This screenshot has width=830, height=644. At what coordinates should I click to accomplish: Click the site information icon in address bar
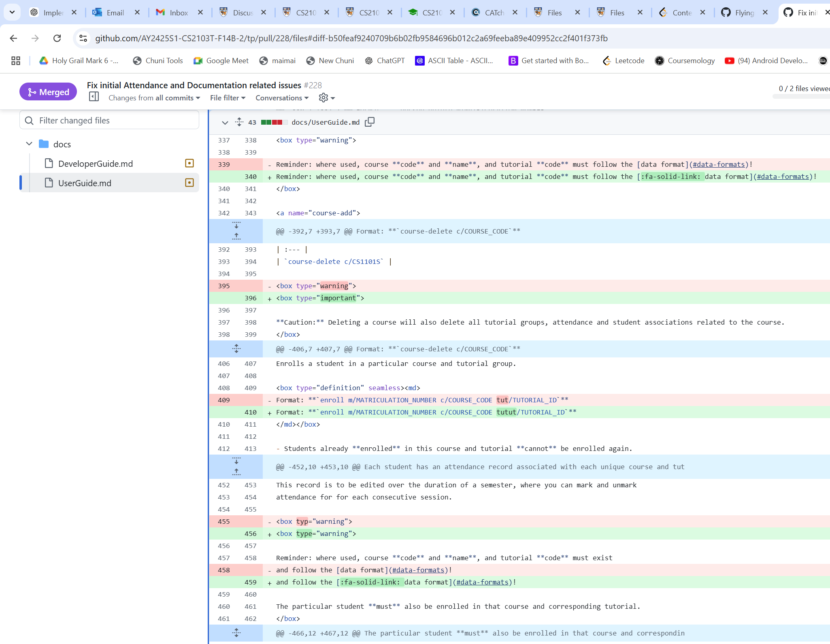coord(83,38)
